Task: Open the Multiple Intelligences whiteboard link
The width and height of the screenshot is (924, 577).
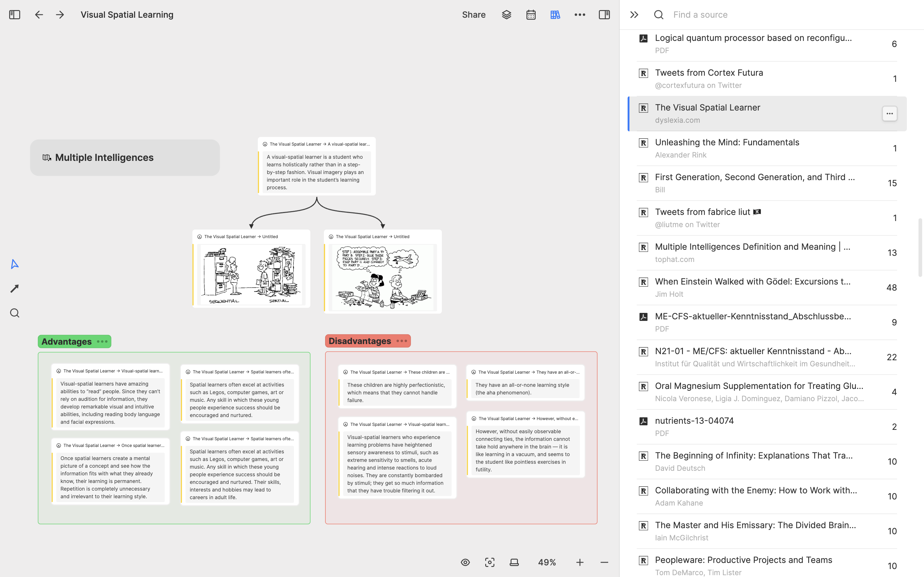Action: (x=104, y=157)
